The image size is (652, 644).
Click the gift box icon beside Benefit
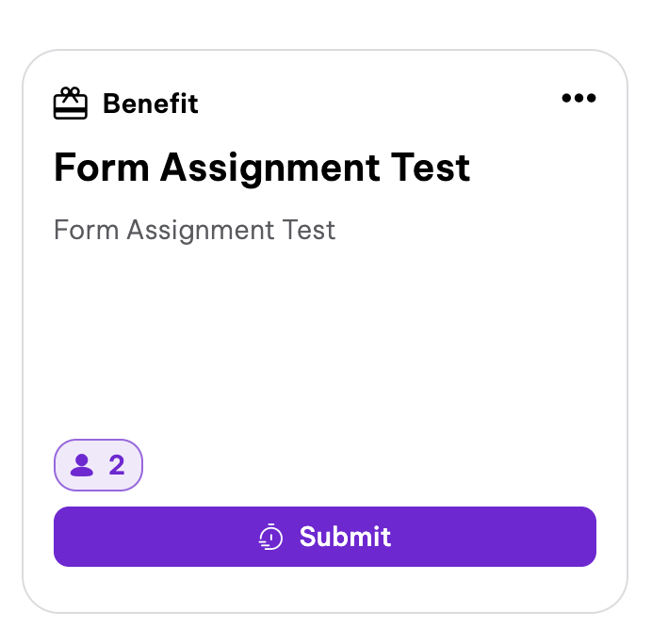pos(71,104)
